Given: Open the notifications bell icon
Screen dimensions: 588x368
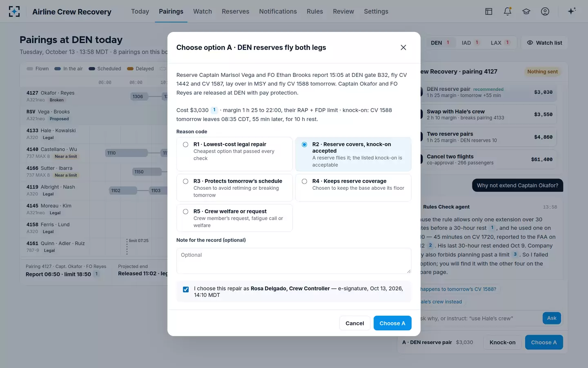Looking at the screenshot, I should pos(508,11).
